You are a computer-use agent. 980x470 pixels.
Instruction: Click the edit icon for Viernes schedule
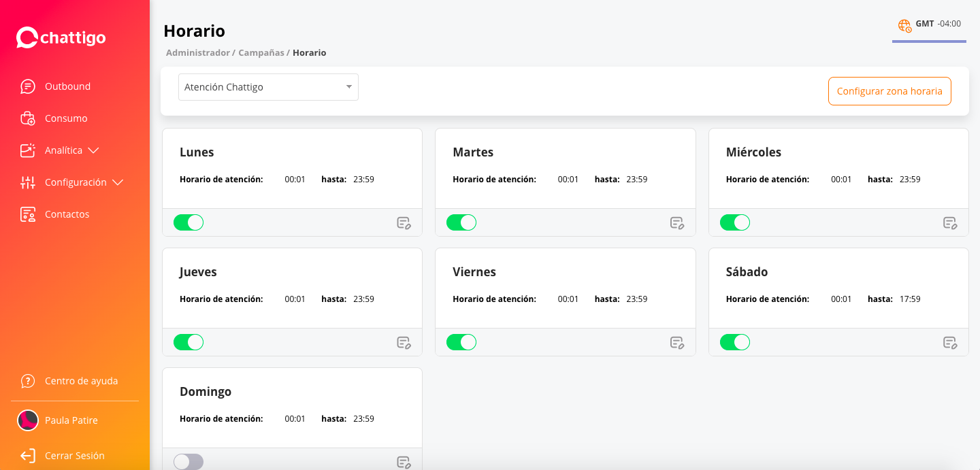(x=676, y=343)
